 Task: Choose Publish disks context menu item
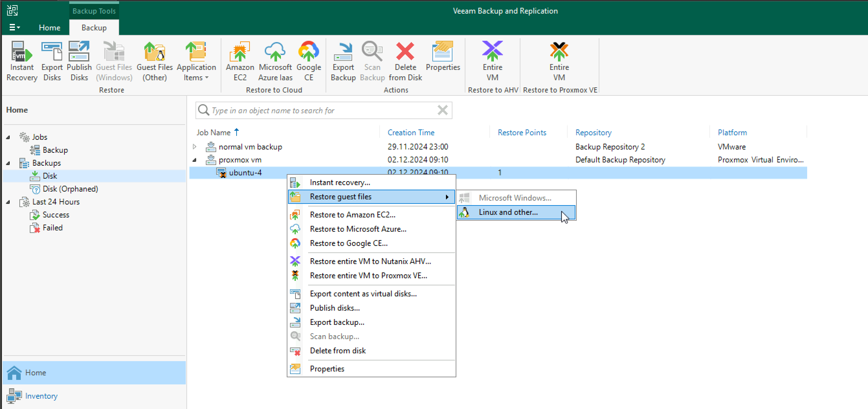(371, 308)
